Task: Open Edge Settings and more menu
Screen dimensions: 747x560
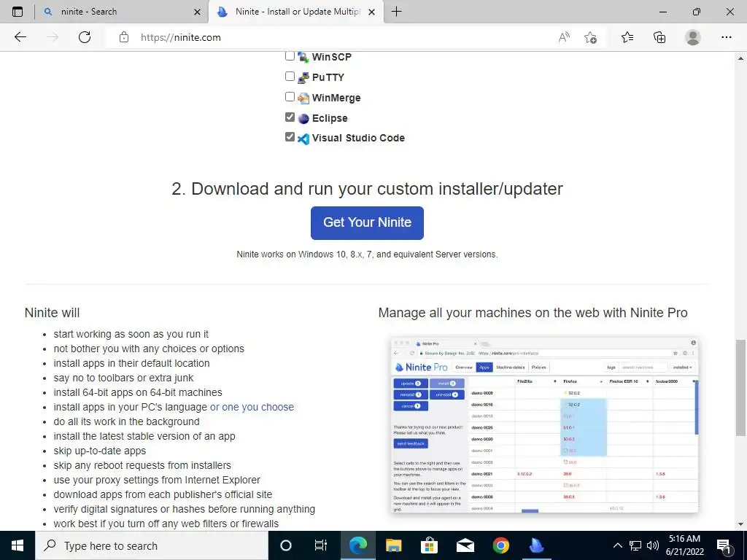Action: [726, 37]
